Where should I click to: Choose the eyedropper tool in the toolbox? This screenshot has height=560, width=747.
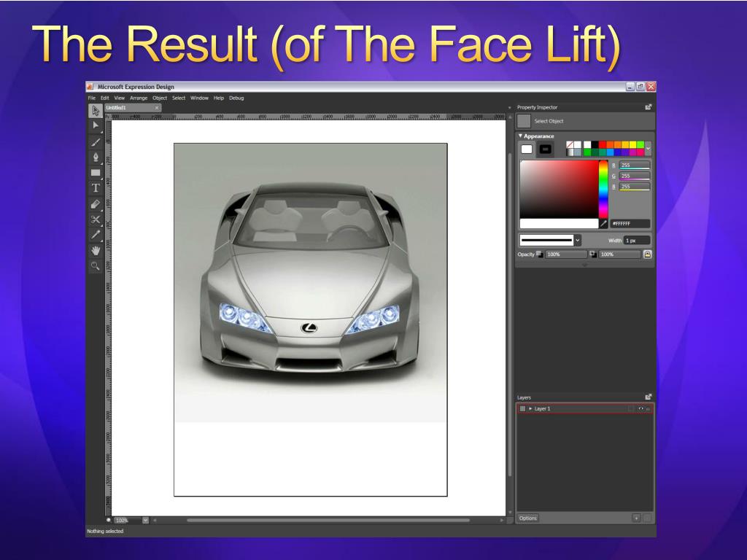coord(96,235)
